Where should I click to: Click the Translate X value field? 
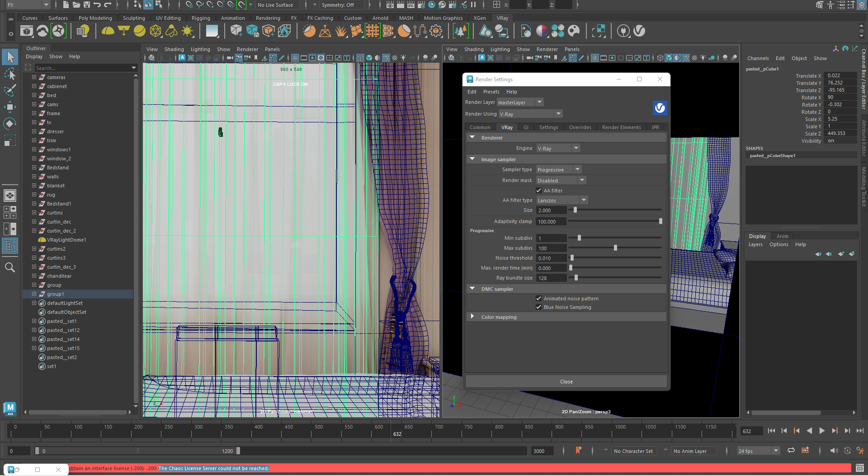tap(840, 75)
